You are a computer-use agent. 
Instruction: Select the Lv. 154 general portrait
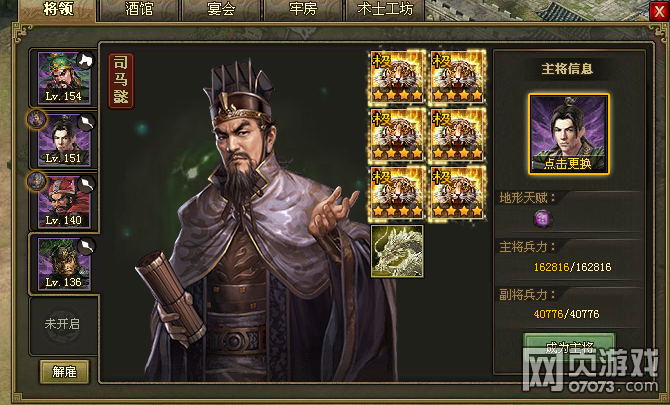64,78
